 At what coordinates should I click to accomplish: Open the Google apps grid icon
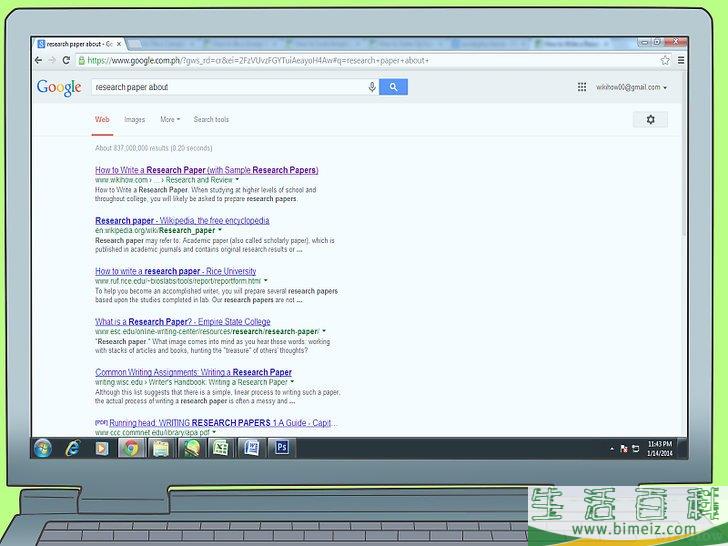(x=582, y=87)
